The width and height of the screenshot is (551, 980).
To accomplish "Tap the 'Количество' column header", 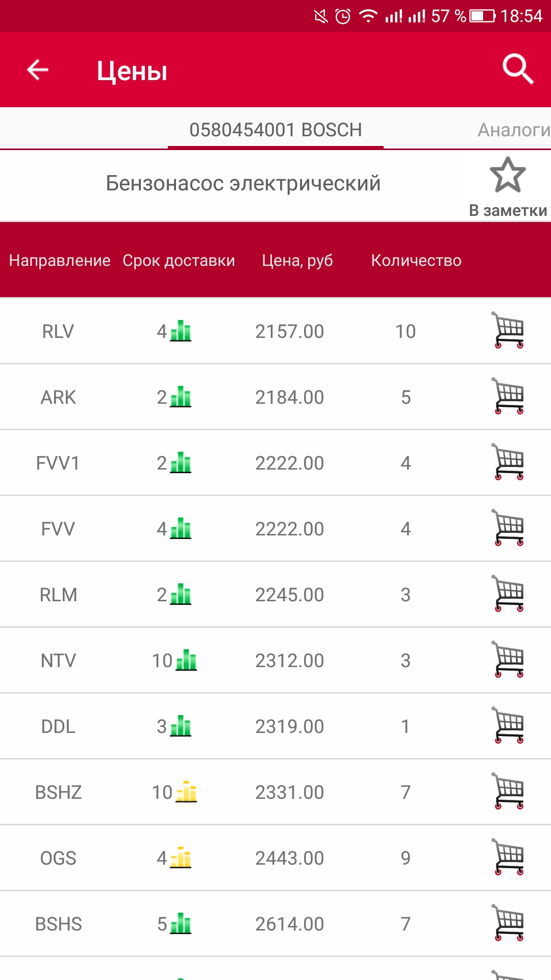I will coord(416,260).
